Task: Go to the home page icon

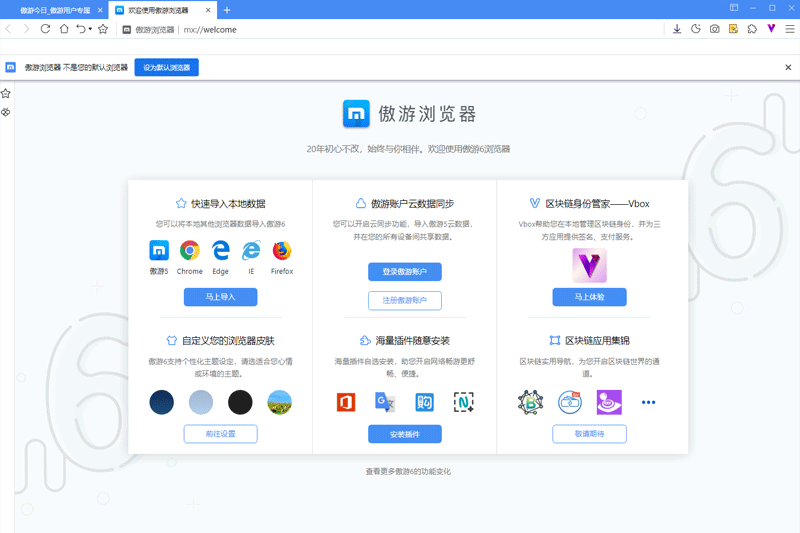Action: pyautogui.click(x=64, y=29)
